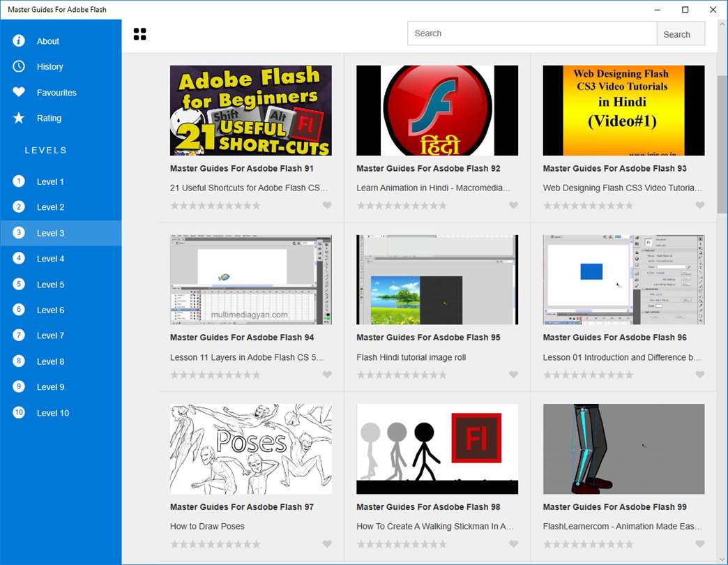Open the landscape image roll thumbnail
The height and width of the screenshot is (565, 728).
click(x=437, y=280)
